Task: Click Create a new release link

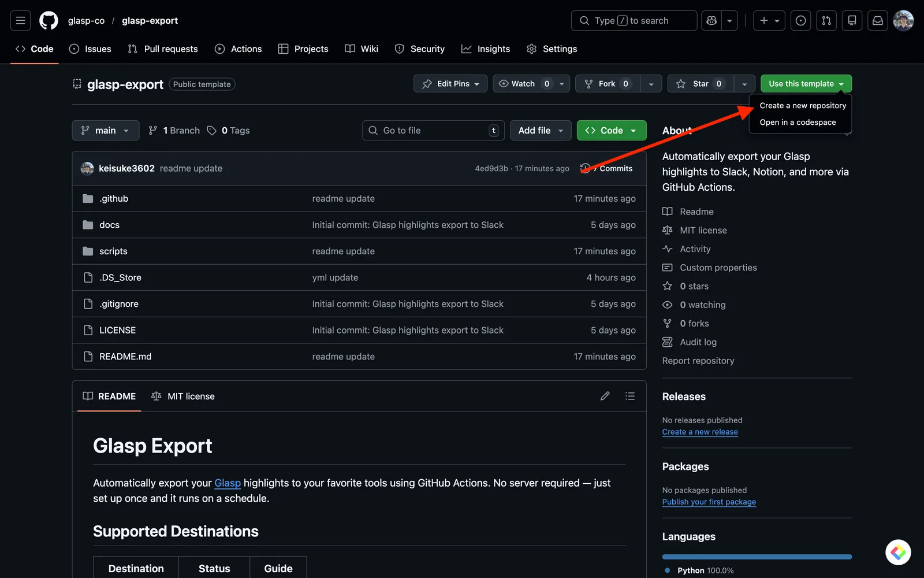Action: point(700,432)
